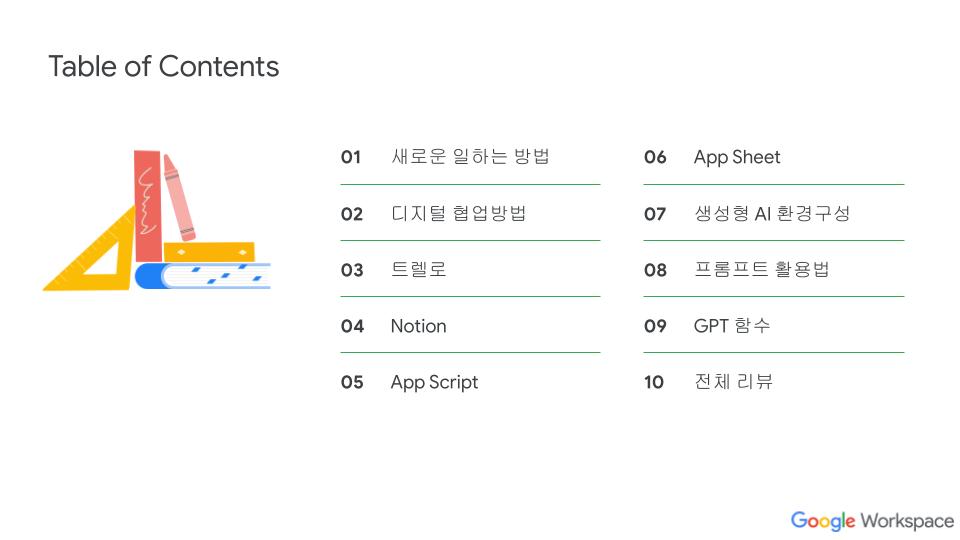Click the number 05 label
Image resolution: width=960 pixels, height=540 pixels.
coord(352,382)
